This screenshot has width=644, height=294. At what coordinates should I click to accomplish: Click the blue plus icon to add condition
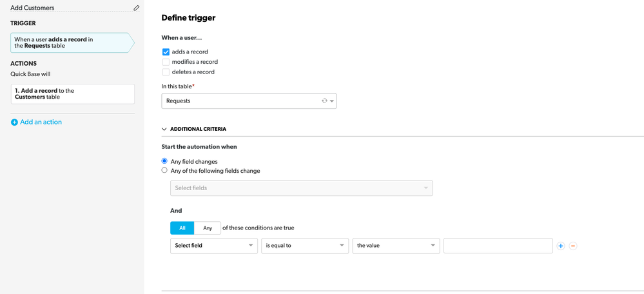561,246
